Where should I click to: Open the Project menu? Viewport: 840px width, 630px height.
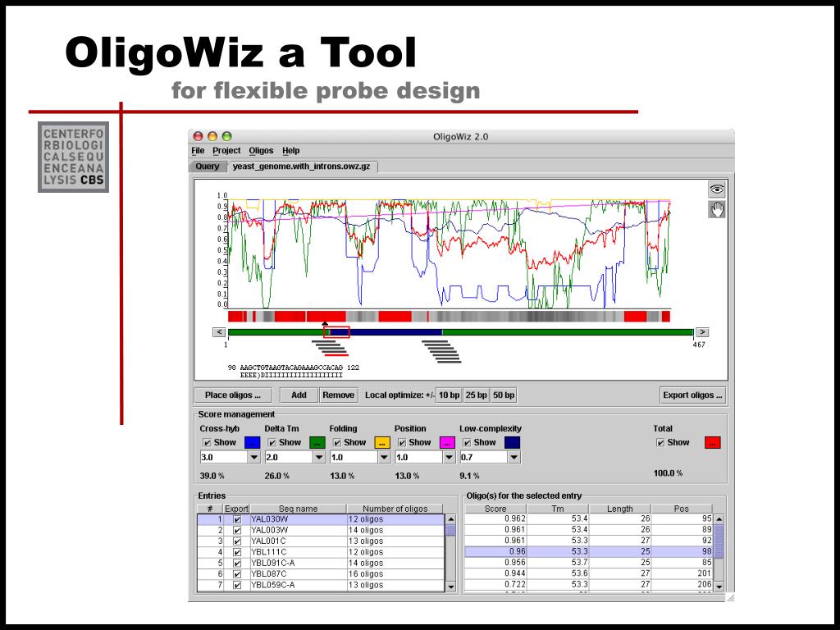[x=226, y=151]
